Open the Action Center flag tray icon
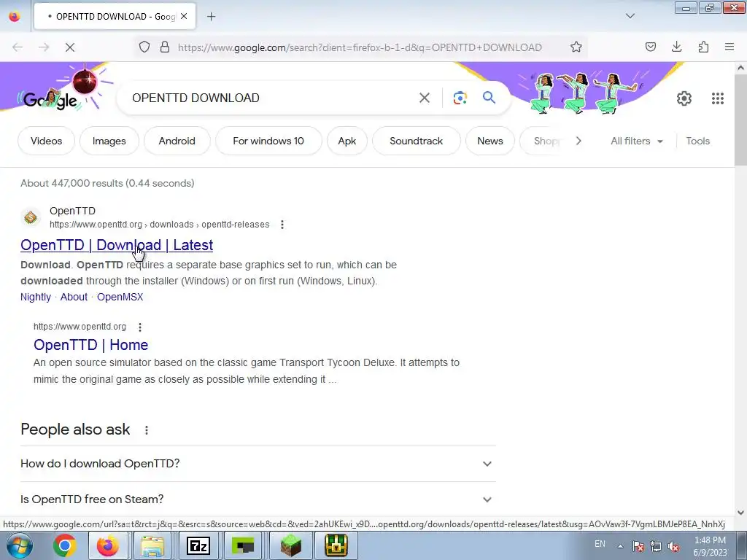Image resolution: width=747 pixels, height=560 pixels. coord(638,546)
